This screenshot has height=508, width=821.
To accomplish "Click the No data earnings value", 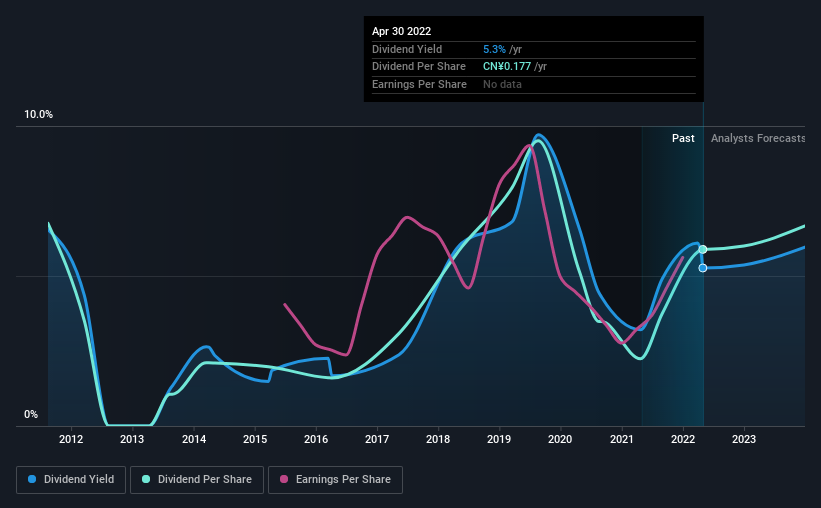I will (502, 84).
